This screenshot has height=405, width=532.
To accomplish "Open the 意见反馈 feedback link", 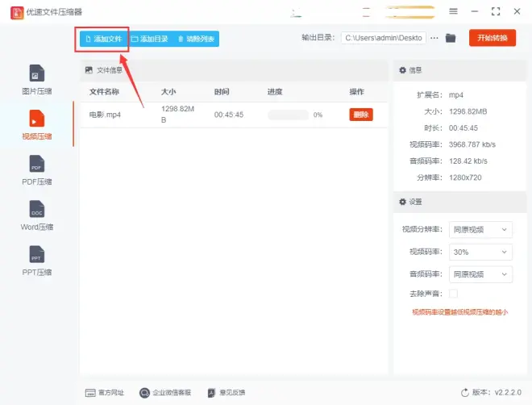I will [227, 393].
